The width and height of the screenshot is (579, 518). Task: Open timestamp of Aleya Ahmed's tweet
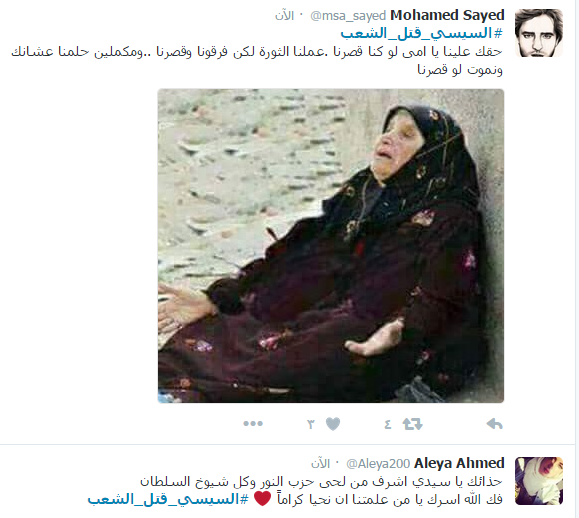coord(321,464)
